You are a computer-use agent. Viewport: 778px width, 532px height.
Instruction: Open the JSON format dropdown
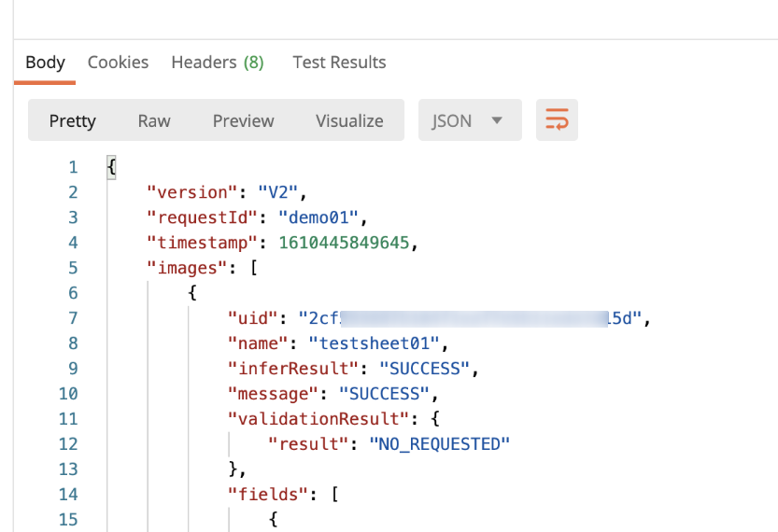click(x=469, y=120)
